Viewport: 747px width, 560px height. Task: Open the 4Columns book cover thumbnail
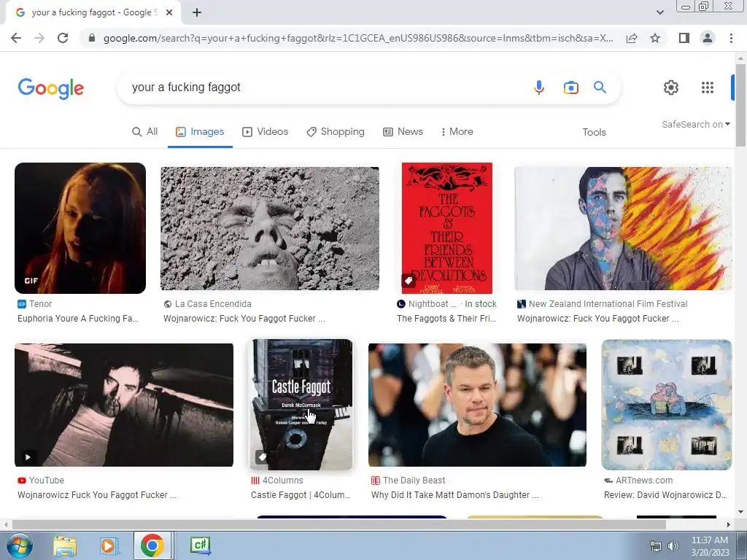point(301,405)
